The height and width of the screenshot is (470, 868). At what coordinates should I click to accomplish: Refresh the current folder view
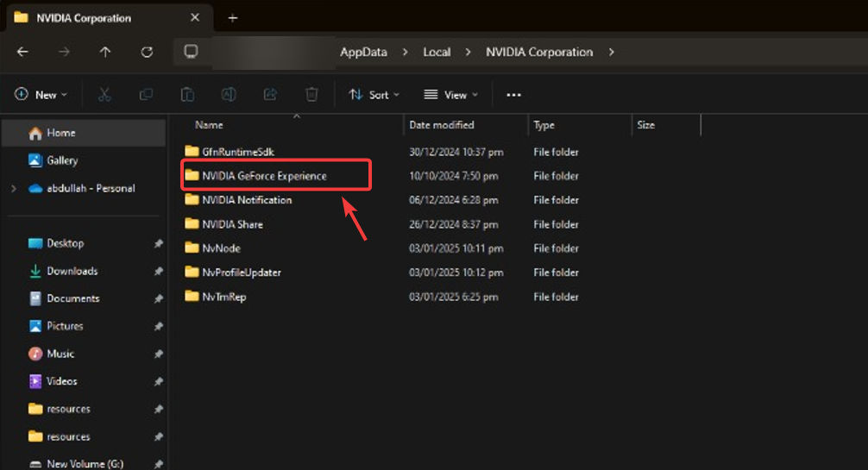click(147, 52)
